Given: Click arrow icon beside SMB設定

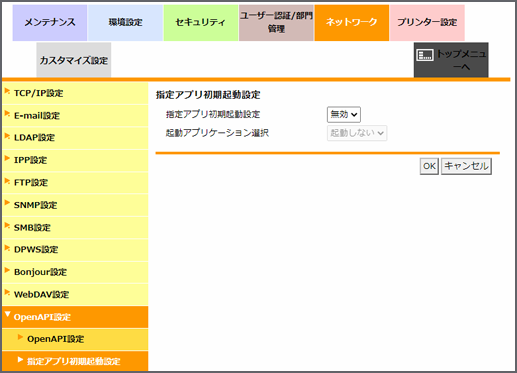Looking at the screenshot, I should [x=7, y=225].
